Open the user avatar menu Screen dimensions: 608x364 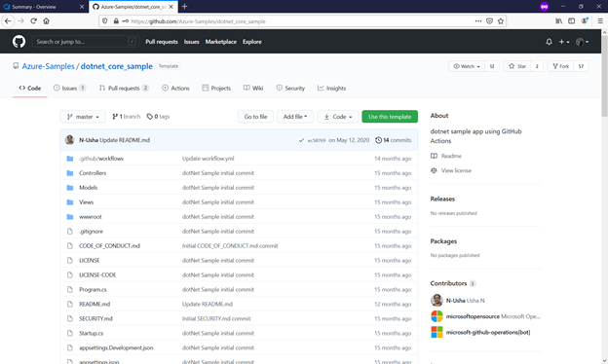coord(582,42)
